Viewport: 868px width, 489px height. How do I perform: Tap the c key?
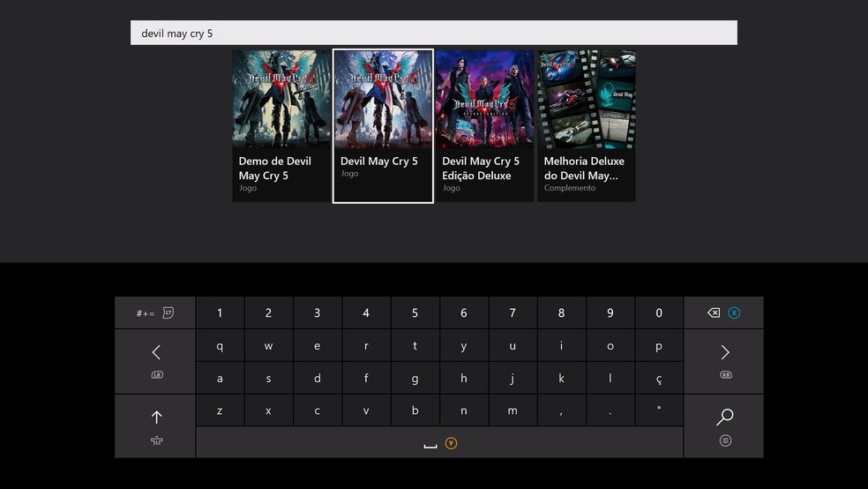[318, 410]
